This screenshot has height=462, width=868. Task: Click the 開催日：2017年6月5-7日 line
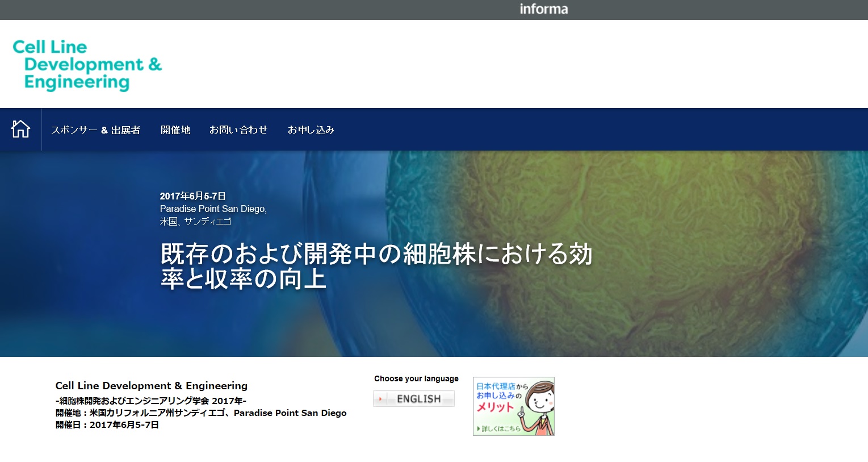point(107,425)
